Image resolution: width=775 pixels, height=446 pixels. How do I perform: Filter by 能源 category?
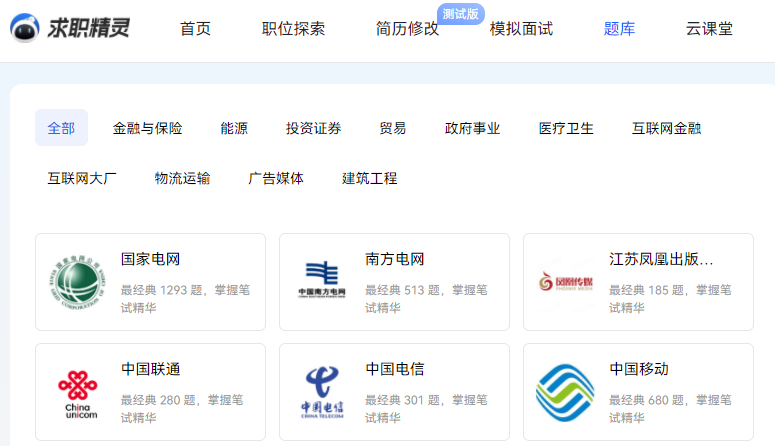[234, 128]
